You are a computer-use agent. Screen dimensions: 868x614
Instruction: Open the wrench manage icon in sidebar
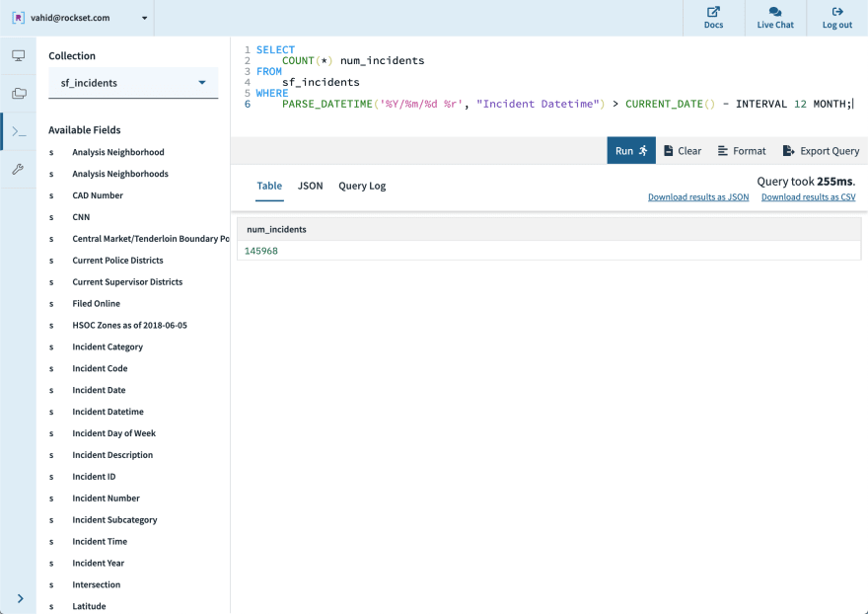(19, 169)
